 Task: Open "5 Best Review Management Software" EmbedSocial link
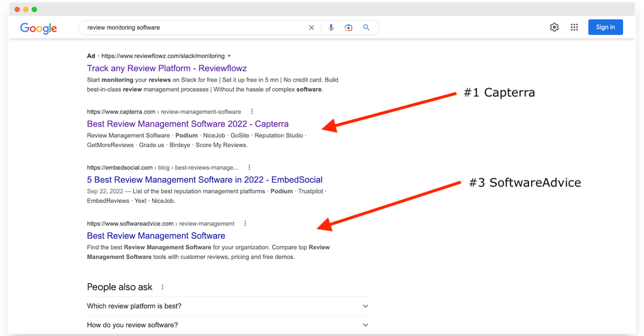pos(205,180)
